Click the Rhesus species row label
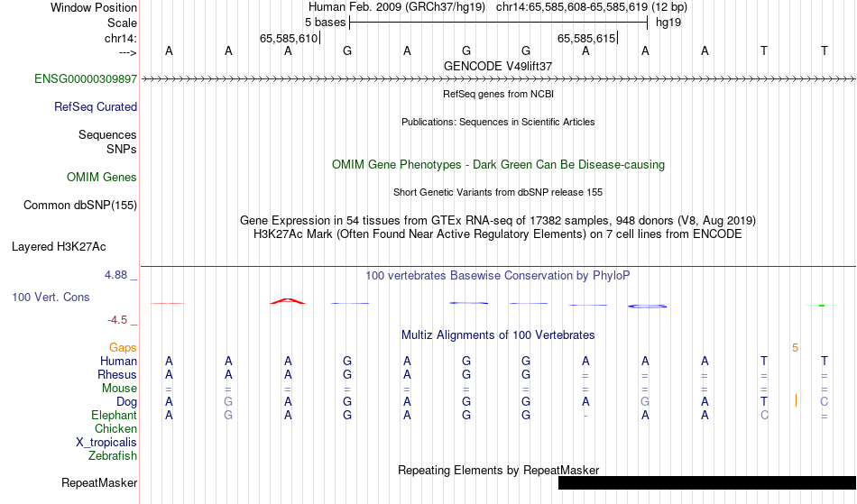 pos(117,375)
